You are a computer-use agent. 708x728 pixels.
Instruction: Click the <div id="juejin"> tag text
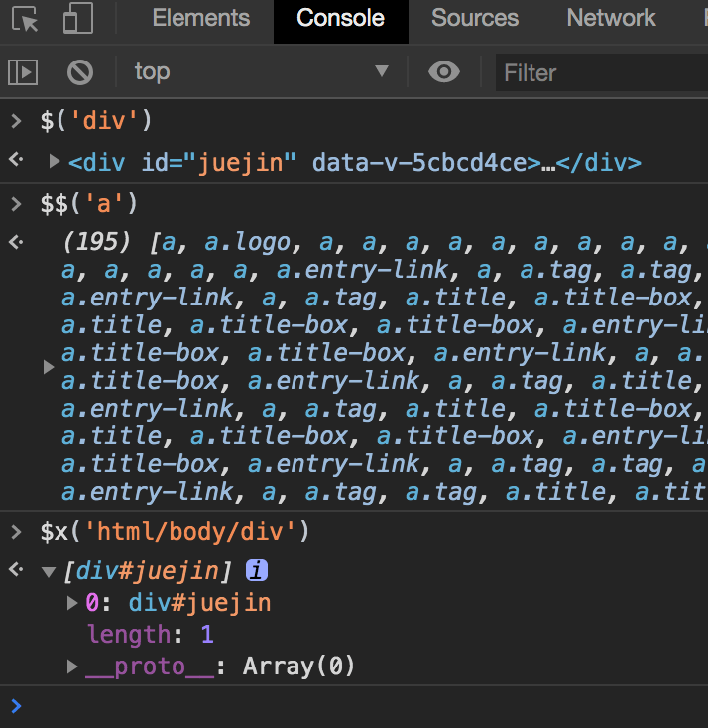[x=355, y=163]
